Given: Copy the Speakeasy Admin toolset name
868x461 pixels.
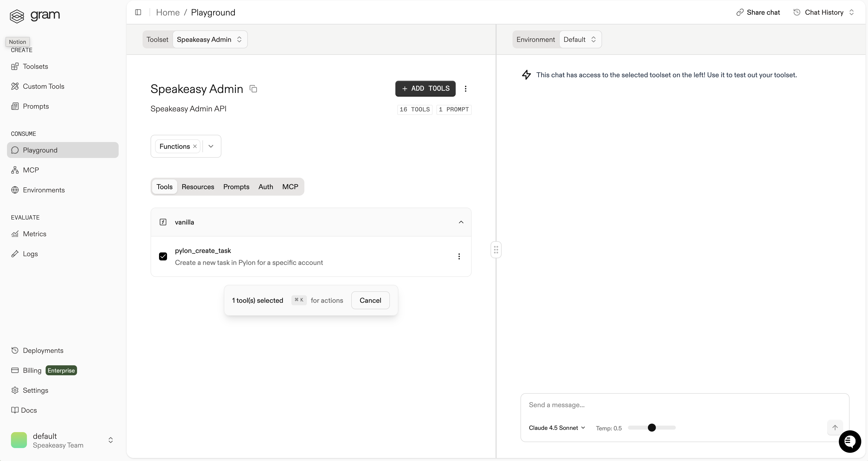Looking at the screenshot, I should point(253,89).
